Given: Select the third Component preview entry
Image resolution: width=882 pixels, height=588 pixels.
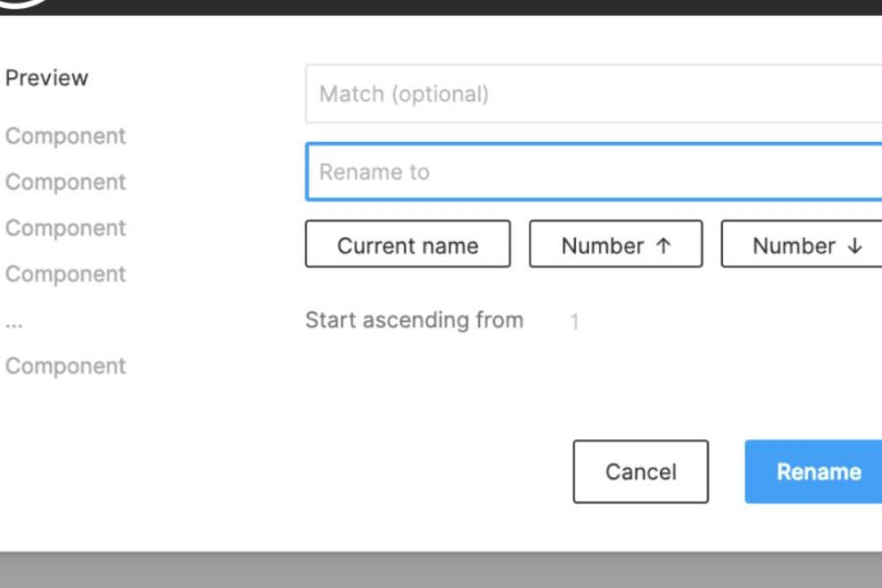Looking at the screenshot, I should coord(66,228).
